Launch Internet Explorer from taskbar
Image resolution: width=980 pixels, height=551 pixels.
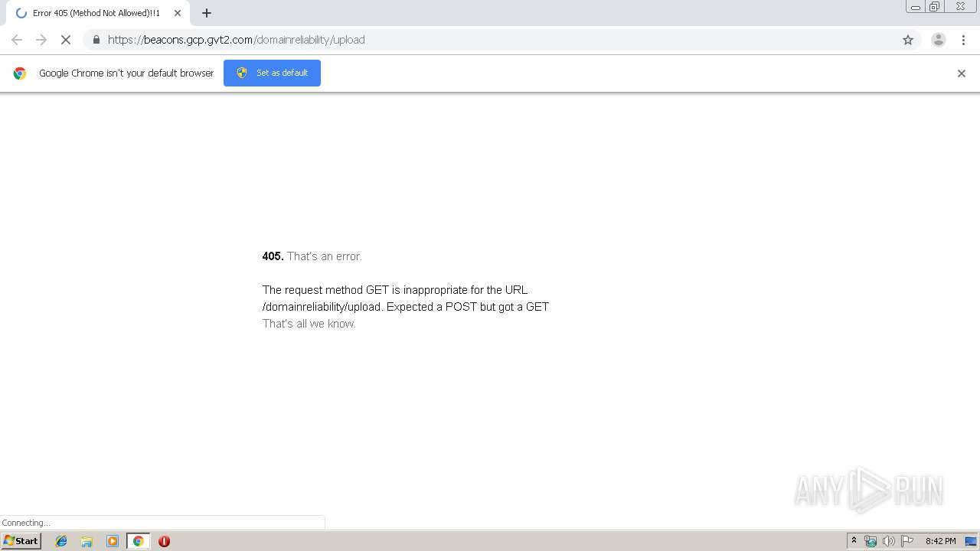61,541
